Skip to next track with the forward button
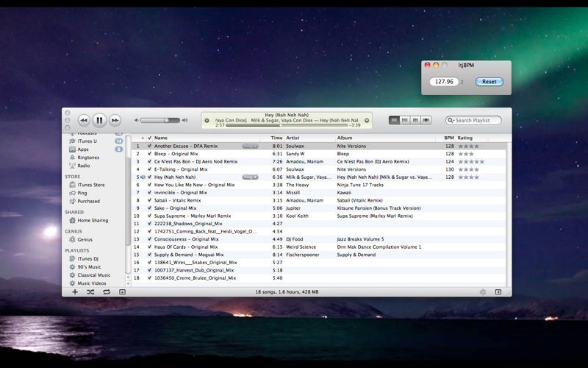588x368 pixels. [115, 120]
